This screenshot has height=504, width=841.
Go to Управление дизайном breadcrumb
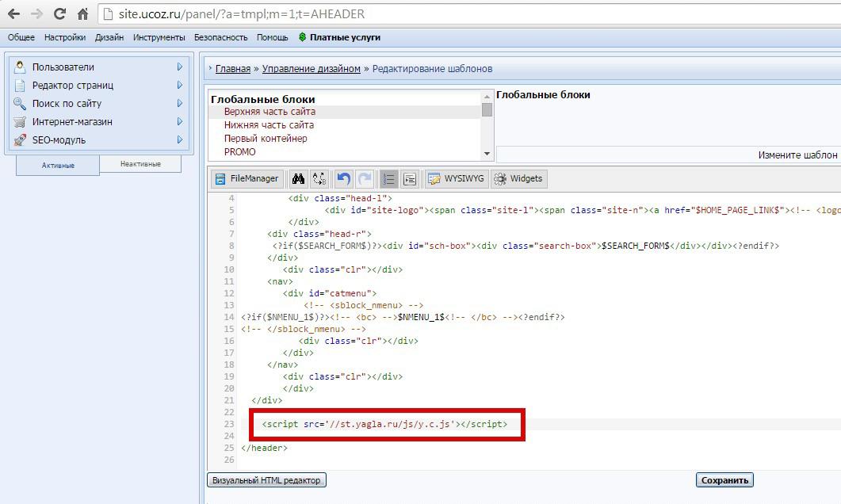(x=311, y=69)
